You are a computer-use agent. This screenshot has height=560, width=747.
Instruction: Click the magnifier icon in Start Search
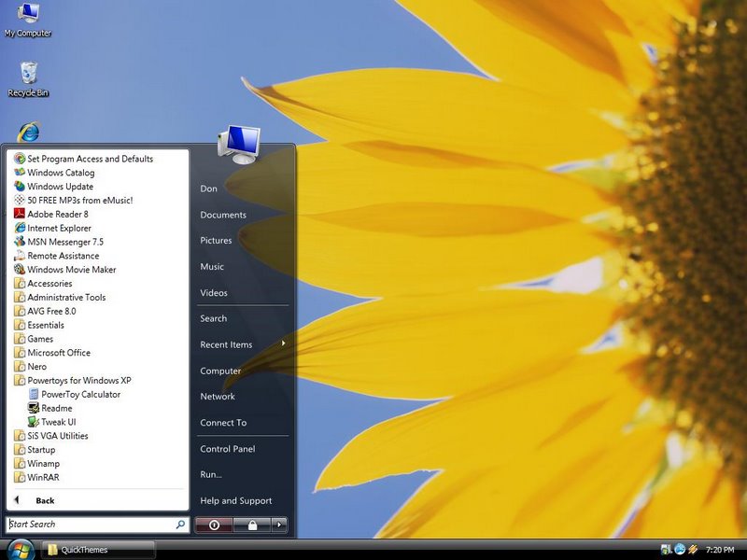tap(180, 525)
